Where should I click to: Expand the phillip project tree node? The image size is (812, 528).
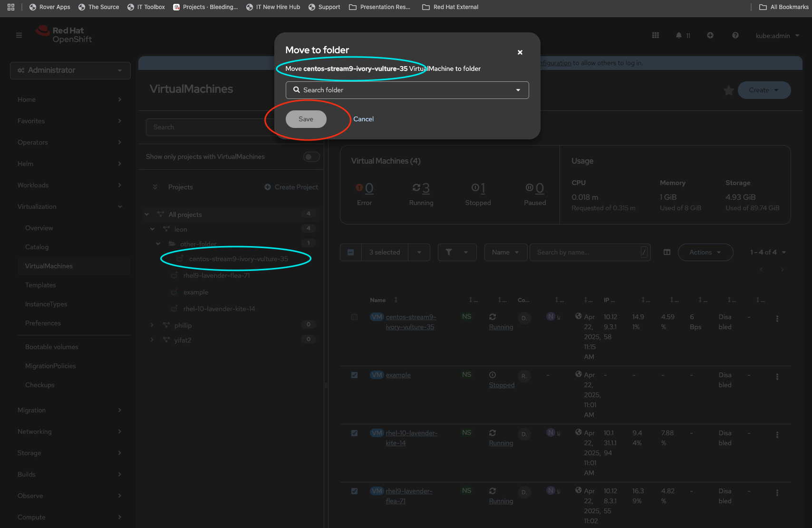click(x=152, y=325)
